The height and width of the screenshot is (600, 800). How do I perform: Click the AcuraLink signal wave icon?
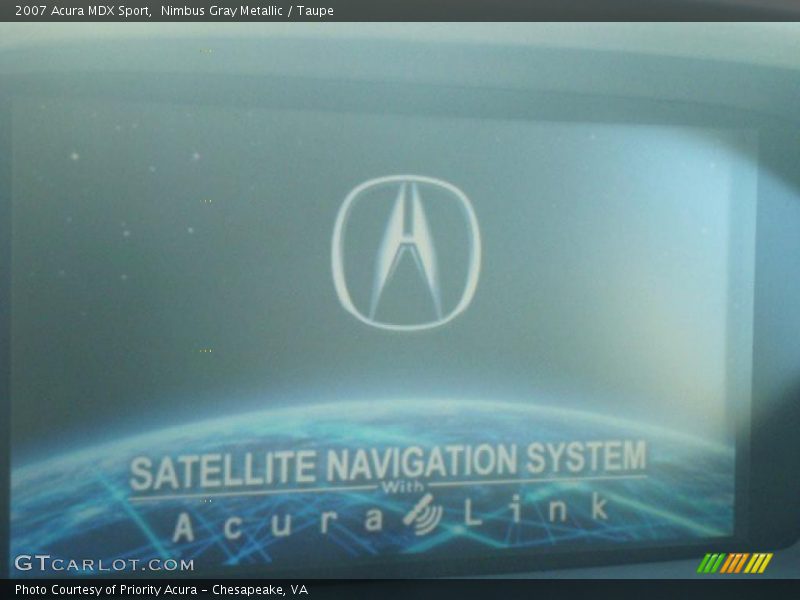tap(423, 514)
